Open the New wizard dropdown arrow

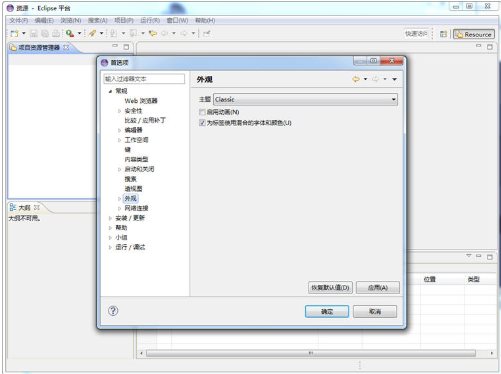[x=24, y=33]
